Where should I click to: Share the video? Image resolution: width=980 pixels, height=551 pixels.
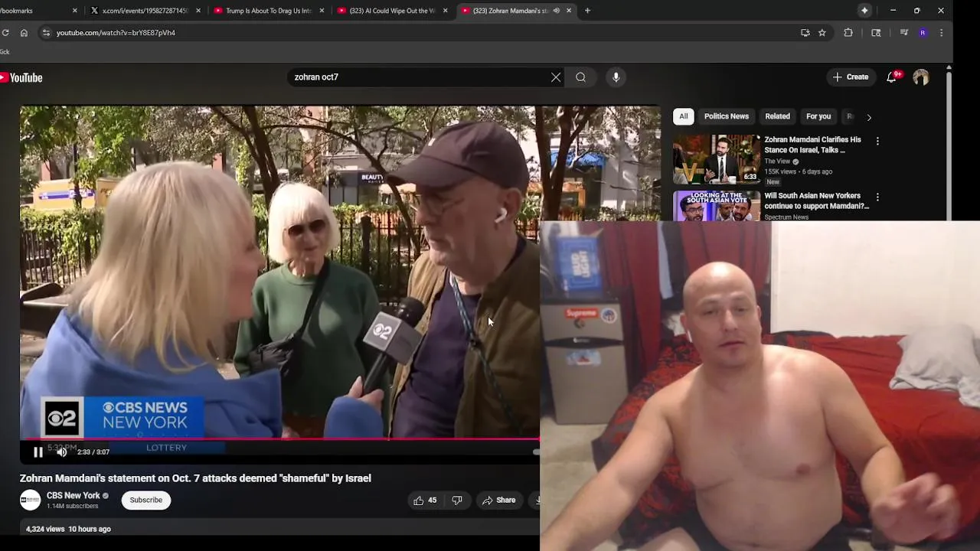pyautogui.click(x=498, y=500)
